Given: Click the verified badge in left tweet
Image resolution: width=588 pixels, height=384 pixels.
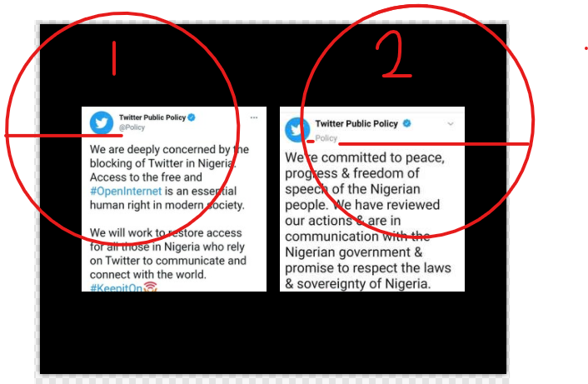Looking at the screenshot, I should pyautogui.click(x=192, y=117).
